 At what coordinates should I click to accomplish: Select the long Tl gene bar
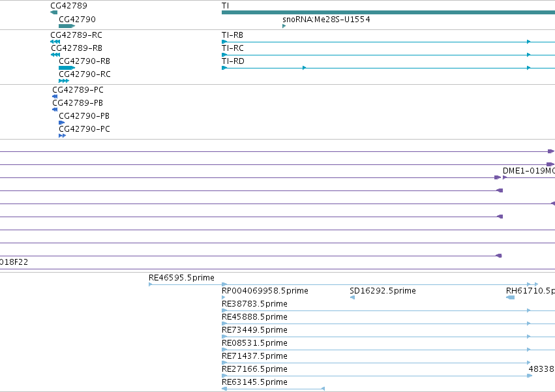point(388,12)
